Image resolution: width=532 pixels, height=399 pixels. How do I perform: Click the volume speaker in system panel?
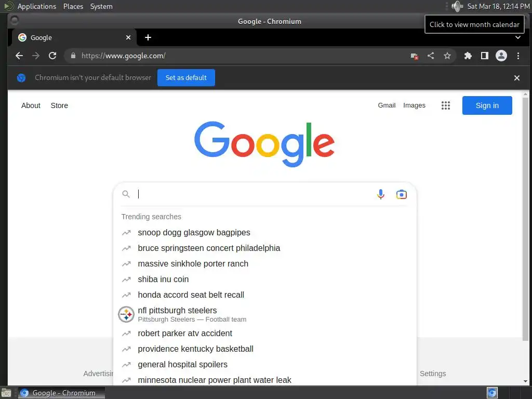pos(457,6)
